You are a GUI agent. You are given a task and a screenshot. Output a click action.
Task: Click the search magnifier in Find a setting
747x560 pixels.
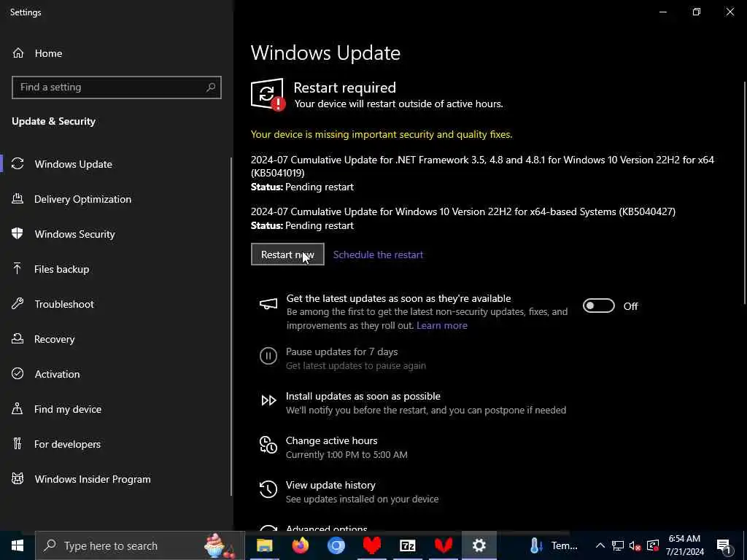click(x=211, y=87)
